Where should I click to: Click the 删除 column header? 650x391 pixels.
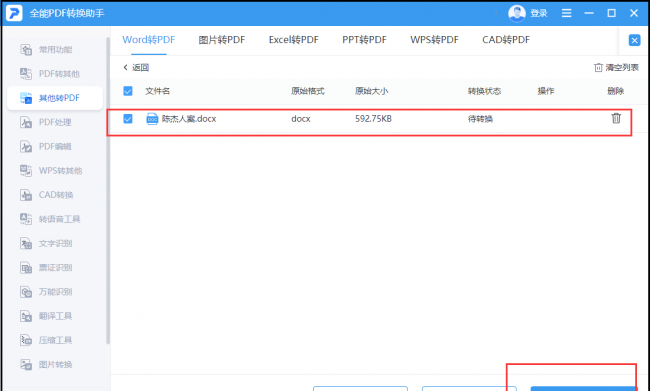click(616, 91)
